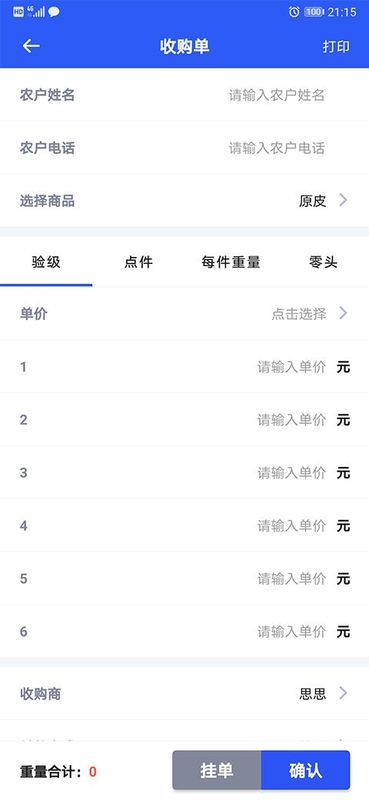Select the 零头 tab
Screen dimensions: 369x800
click(x=323, y=262)
